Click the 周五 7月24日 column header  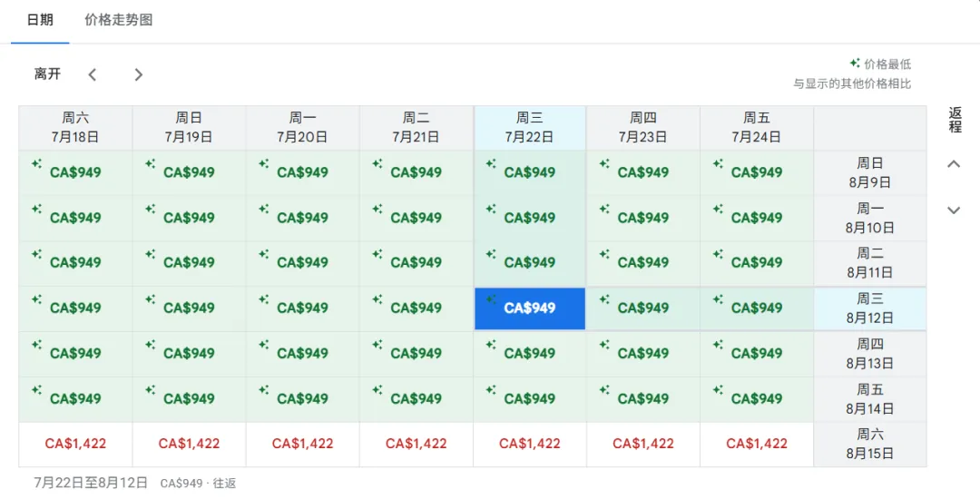pyautogui.click(x=757, y=127)
